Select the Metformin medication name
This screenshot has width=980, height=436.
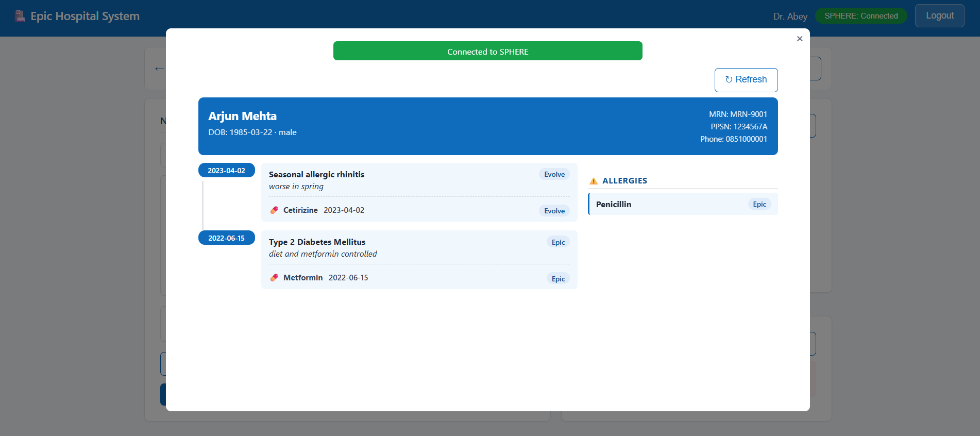[303, 278]
